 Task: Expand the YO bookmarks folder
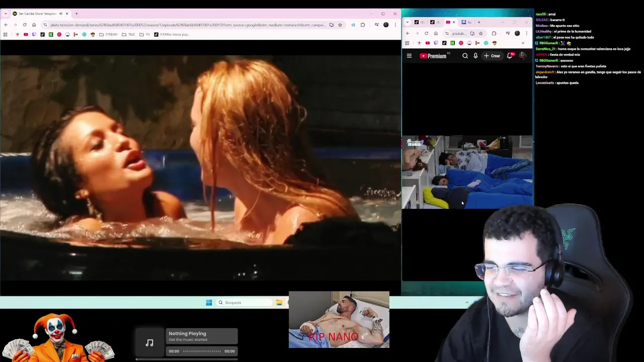tap(145, 35)
